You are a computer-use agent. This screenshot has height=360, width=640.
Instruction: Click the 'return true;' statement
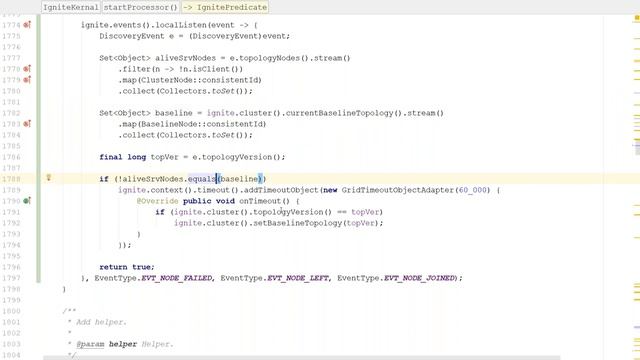point(127,267)
